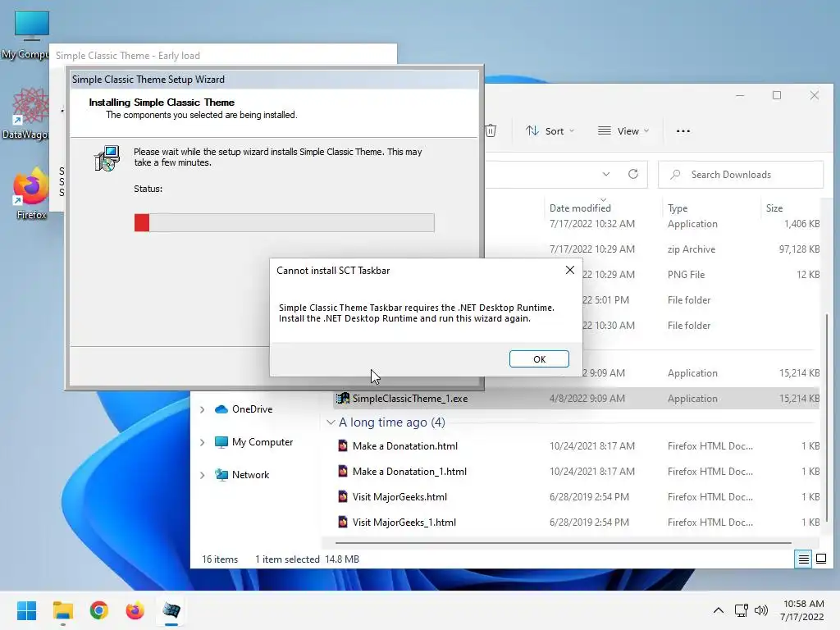Open the Sort menu in File Explorer
The width and height of the screenshot is (840, 630).
[550, 130]
